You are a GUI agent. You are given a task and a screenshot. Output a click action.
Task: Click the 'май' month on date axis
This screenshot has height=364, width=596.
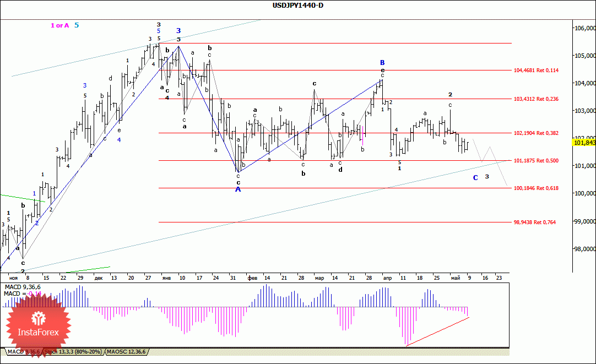[456, 278]
